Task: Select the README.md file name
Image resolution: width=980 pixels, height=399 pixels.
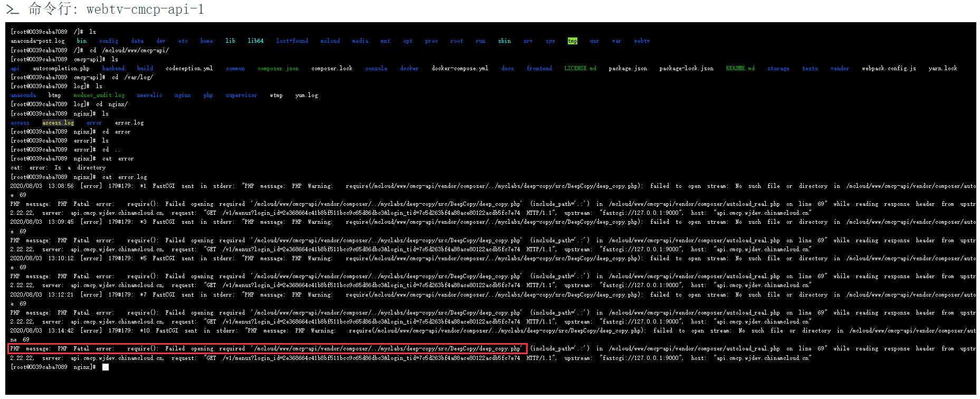Action: (740, 68)
